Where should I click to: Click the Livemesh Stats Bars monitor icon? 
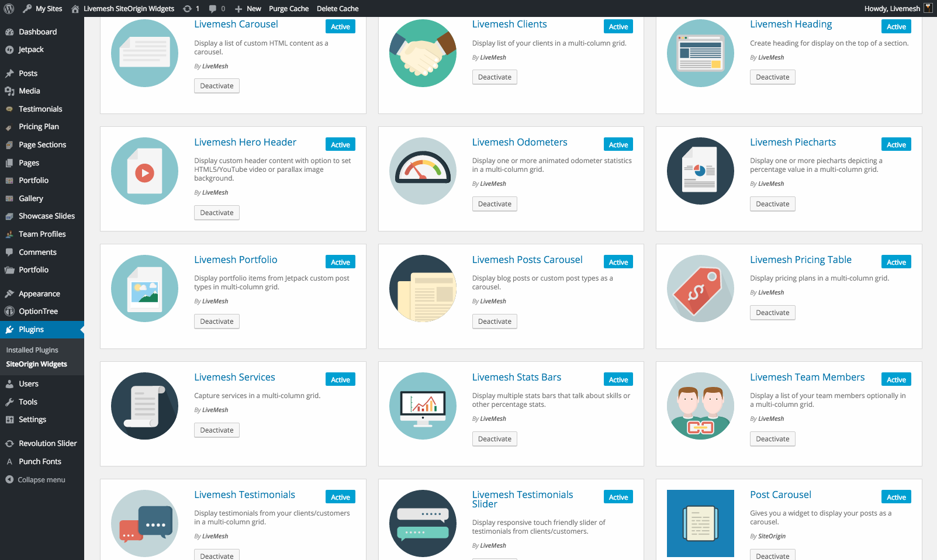[423, 406]
